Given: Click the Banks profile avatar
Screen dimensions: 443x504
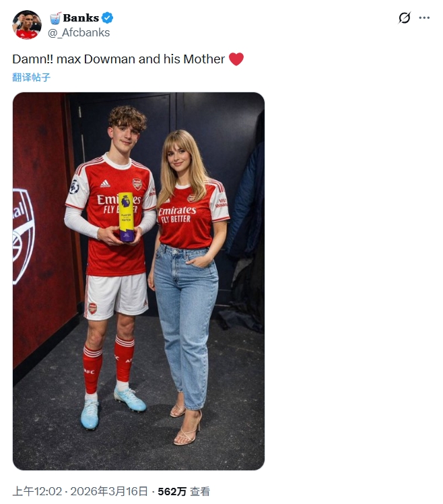Looking at the screenshot, I should (27, 25).
